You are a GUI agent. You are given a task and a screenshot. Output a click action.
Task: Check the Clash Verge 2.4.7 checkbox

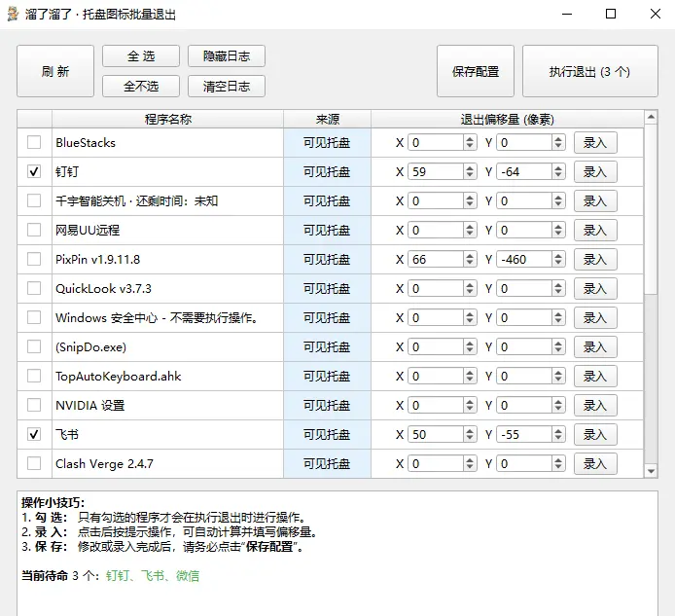click(34, 463)
